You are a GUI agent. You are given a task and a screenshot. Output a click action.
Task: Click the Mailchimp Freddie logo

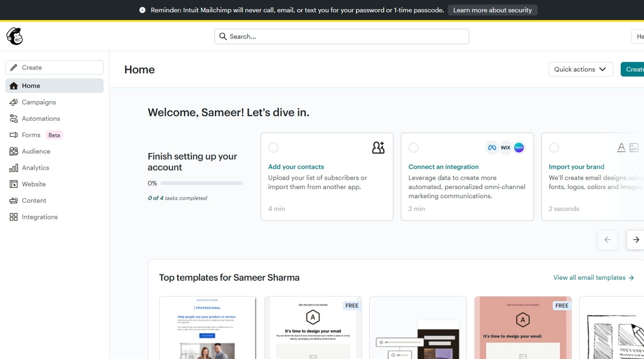[x=15, y=36]
